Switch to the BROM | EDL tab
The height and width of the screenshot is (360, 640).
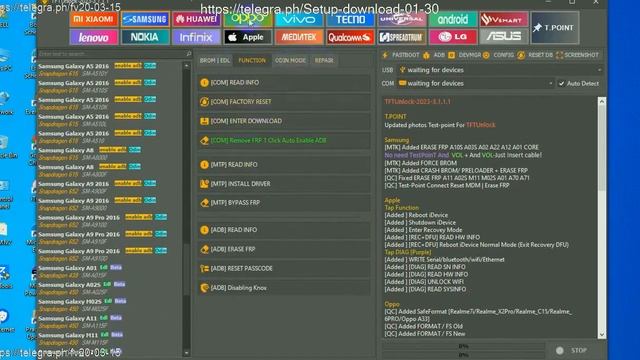(x=215, y=60)
